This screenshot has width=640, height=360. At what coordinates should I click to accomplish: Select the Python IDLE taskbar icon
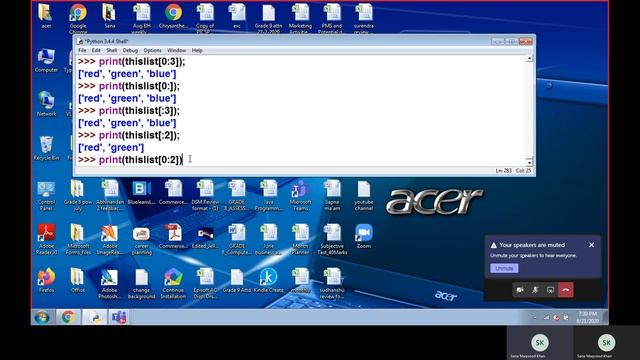pyautogui.click(x=96, y=317)
